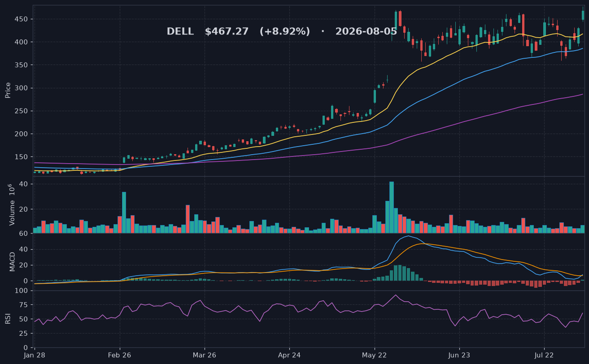
Task: Click the Apr 24 date tick
Action: point(289,355)
